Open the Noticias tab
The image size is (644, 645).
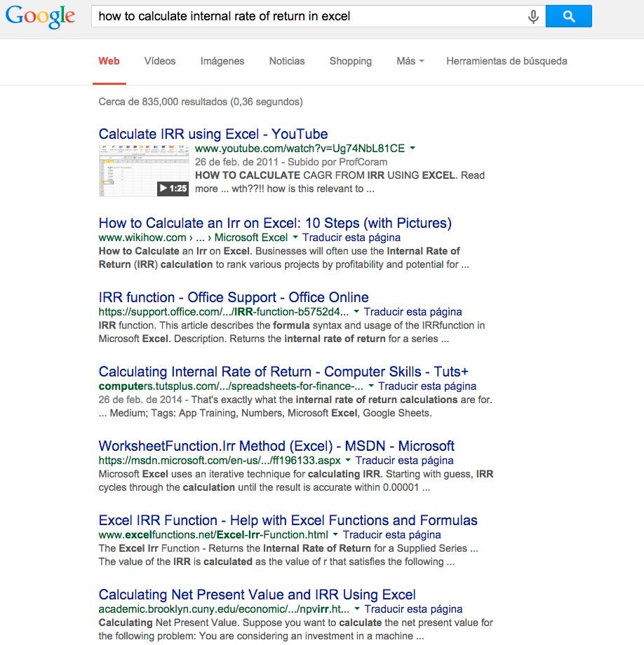(287, 61)
